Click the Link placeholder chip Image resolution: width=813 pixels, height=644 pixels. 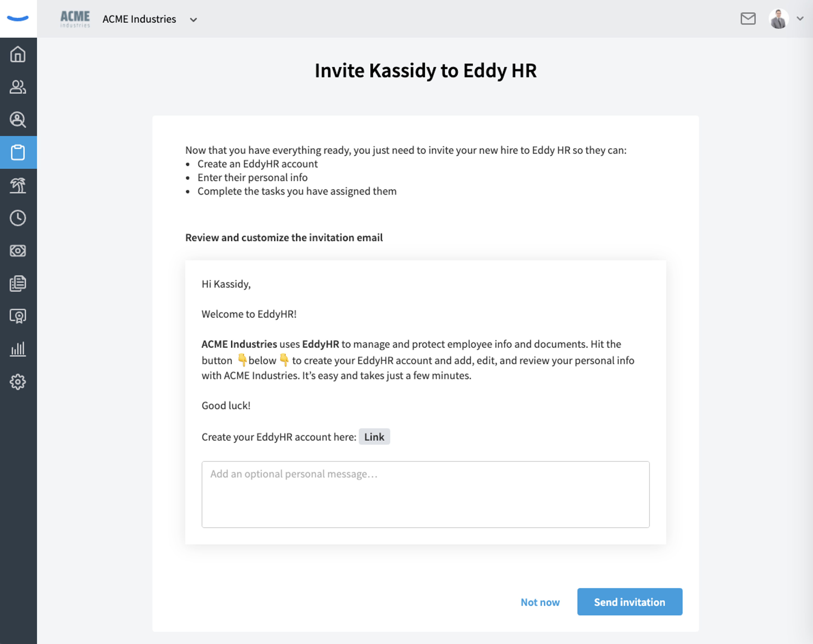374,436
